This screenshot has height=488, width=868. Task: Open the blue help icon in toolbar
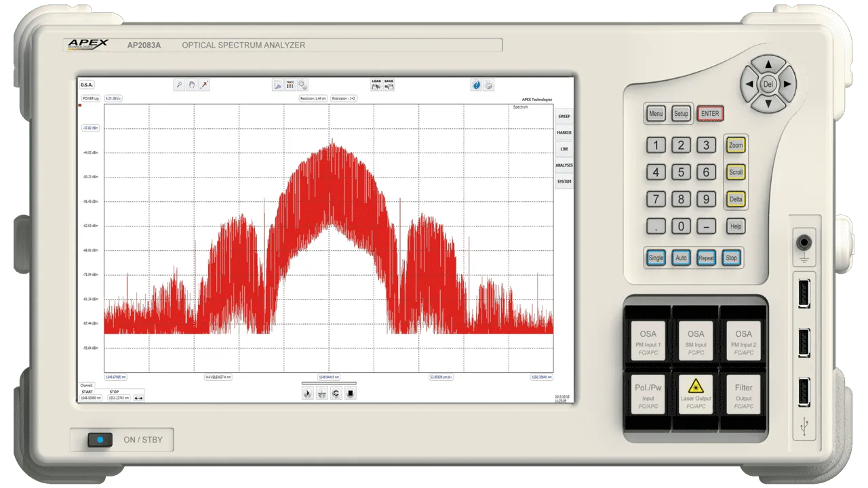point(476,85)
